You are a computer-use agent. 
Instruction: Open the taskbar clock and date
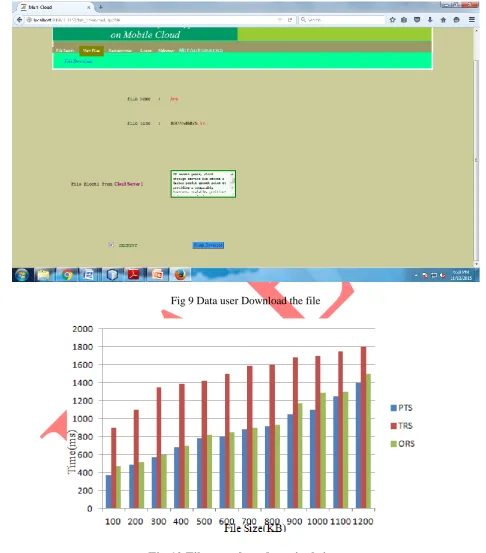(x=461, y=275)
